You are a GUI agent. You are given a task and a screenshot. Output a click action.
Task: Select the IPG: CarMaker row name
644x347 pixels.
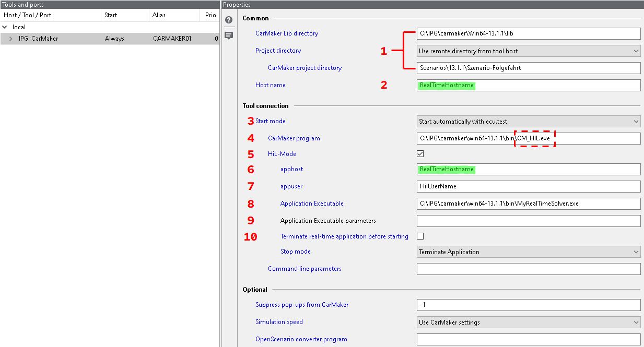[x=38, y=39]
